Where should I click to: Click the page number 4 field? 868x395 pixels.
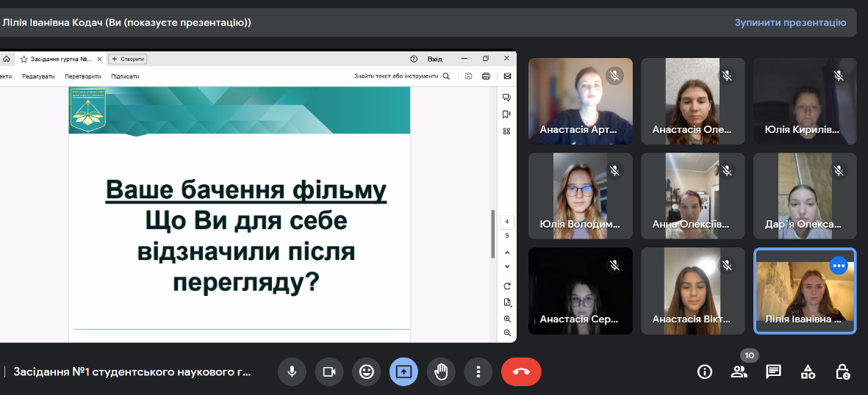(507, 222)
